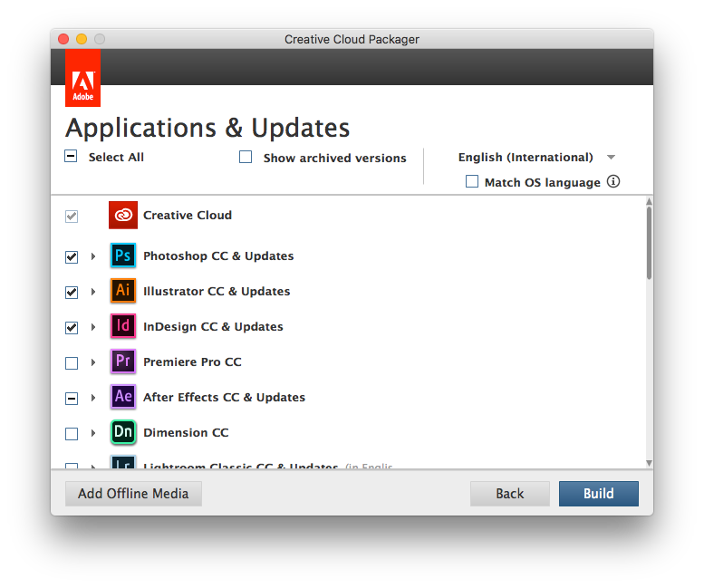Uncheck Illustrator CC & Updates checkbox

pos(72,293)
